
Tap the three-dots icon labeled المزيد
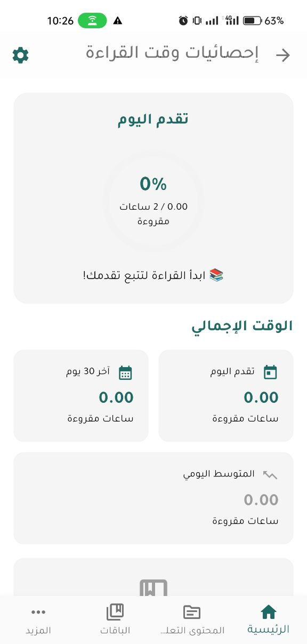click(38, 612)
